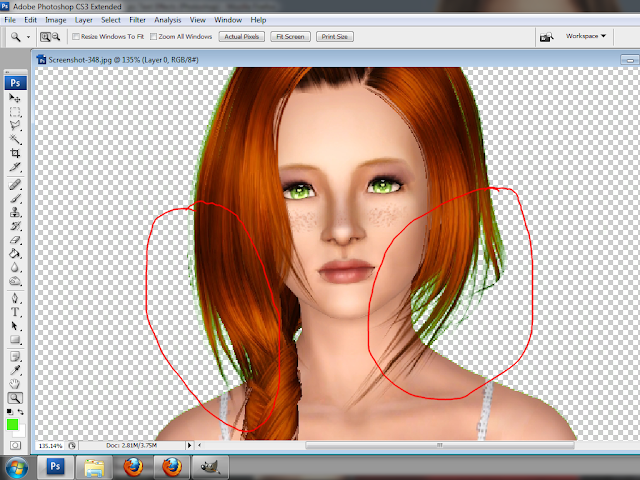Image resolution: width=640 pixels, height=480 pixels.
Task: Open the Workspace dropdown
Action: click(x=586, y=36)
